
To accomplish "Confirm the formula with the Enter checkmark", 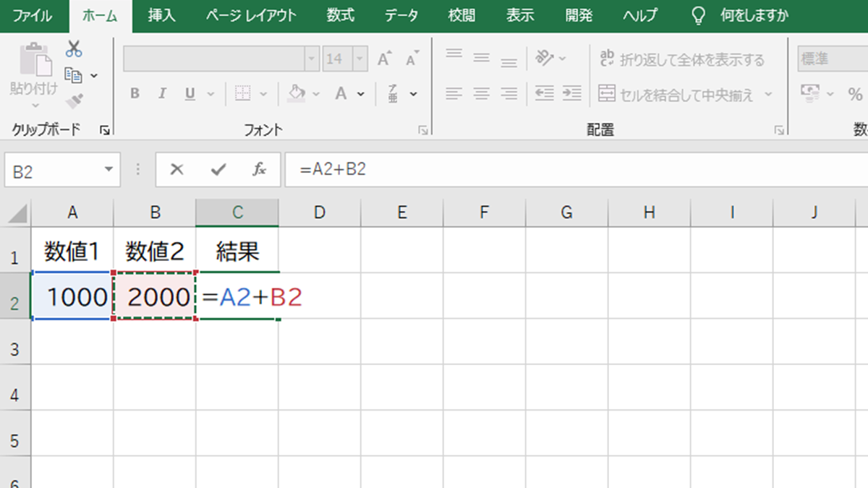I will pos(217,169).
